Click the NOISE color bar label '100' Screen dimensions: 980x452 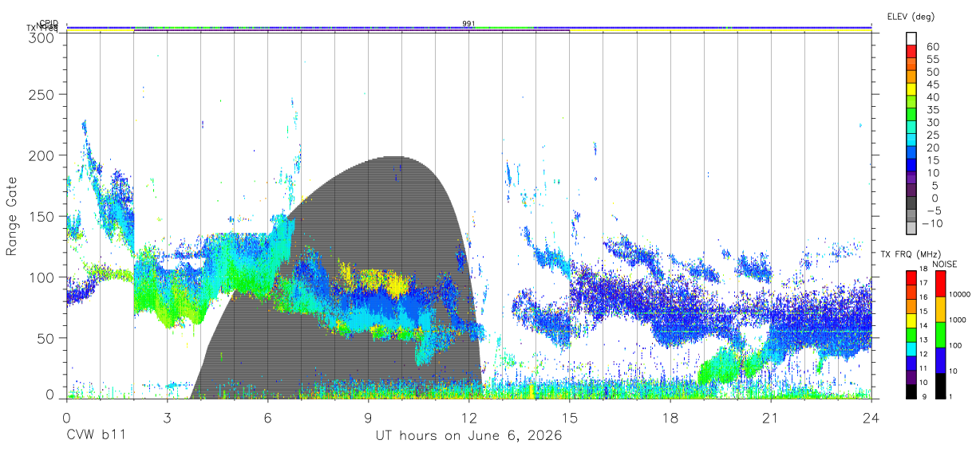pyautogui.click(x=954, y=345)
